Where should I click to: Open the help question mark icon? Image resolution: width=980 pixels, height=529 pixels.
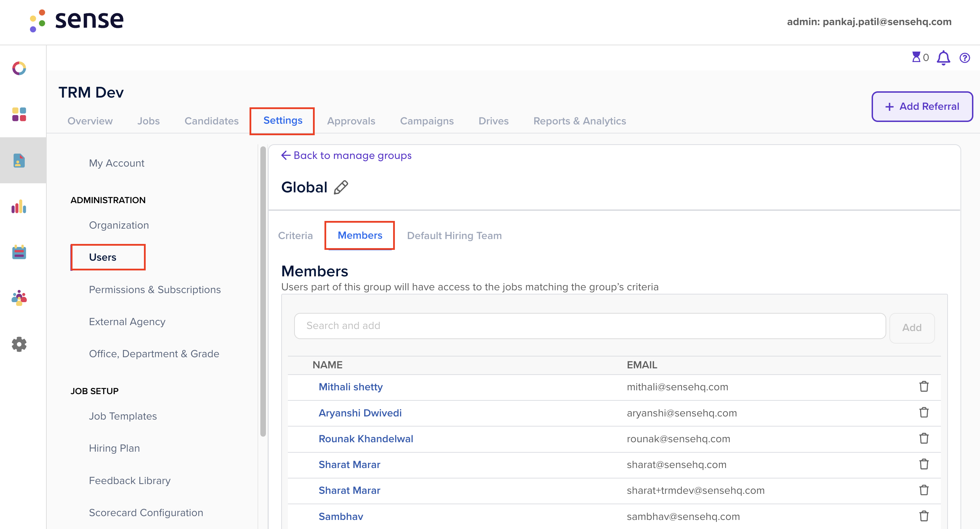[965, 58]
